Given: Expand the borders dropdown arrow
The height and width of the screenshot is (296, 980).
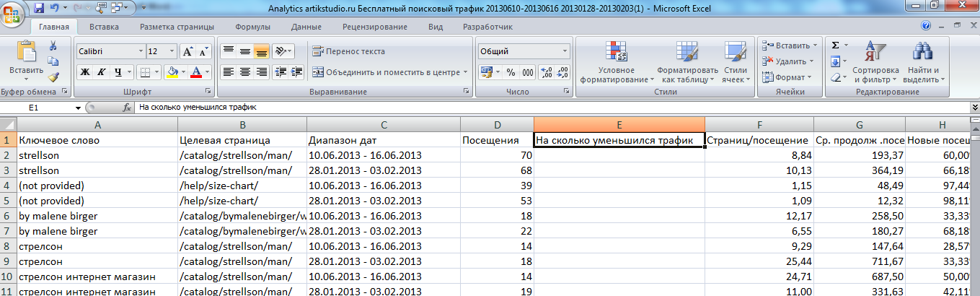Looking at the screenshot, I should [156, 72].
